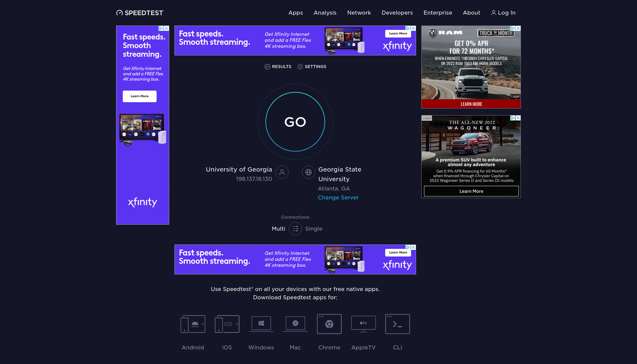The width and height of the screenshot is (637, 364).
Task: Toggle Multi/Single connections switch icon
Action: [295, 229]
